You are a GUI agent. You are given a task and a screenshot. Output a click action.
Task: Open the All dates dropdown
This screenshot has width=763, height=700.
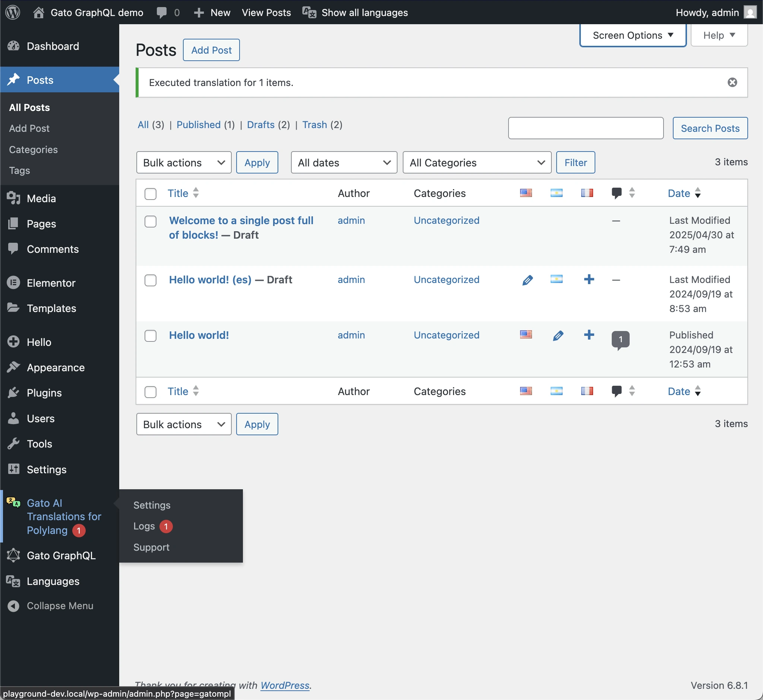point(343,162)
